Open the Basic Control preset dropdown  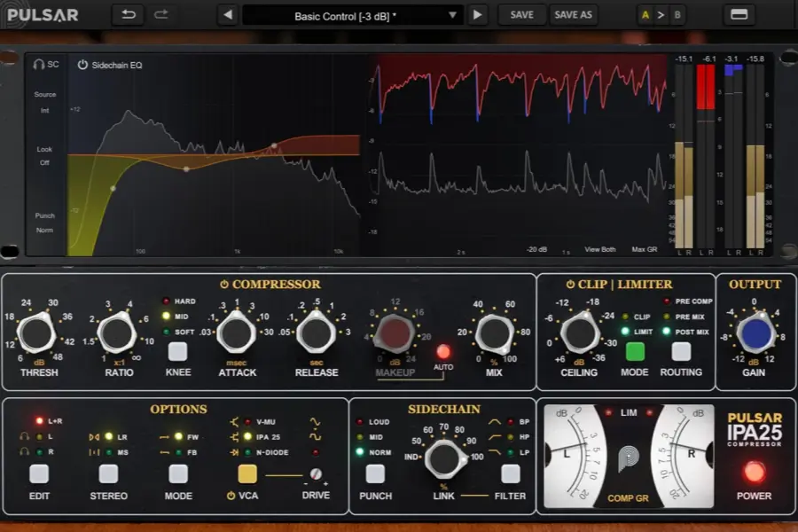(x=352, y=15)
